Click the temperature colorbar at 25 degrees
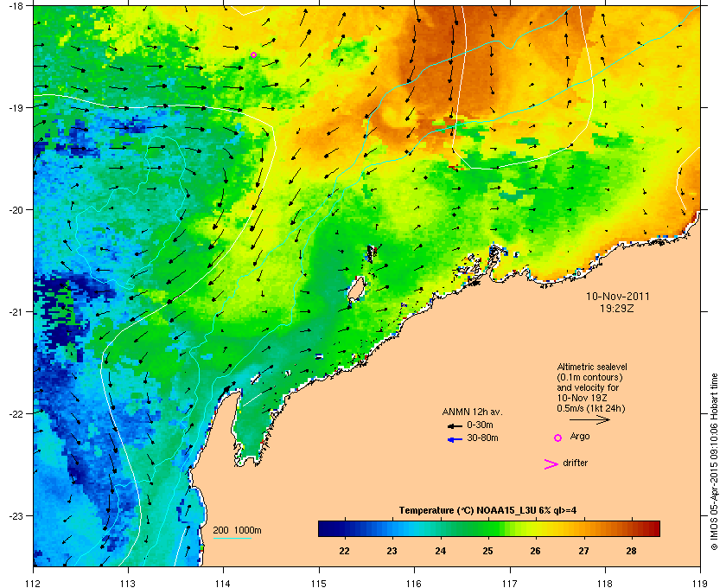The height and width of the screenshot is (588, 726). (x=487, y=528)
